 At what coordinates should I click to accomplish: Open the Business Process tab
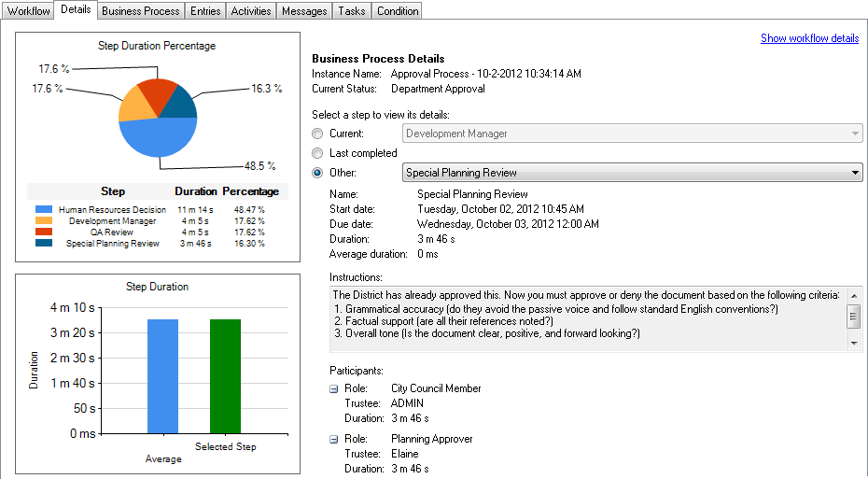[140, 11]
